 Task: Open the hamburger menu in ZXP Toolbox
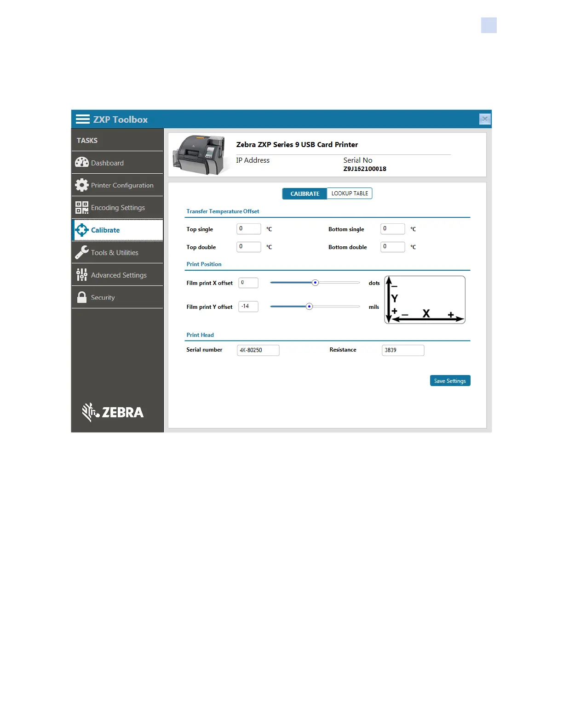coord(83,119)
